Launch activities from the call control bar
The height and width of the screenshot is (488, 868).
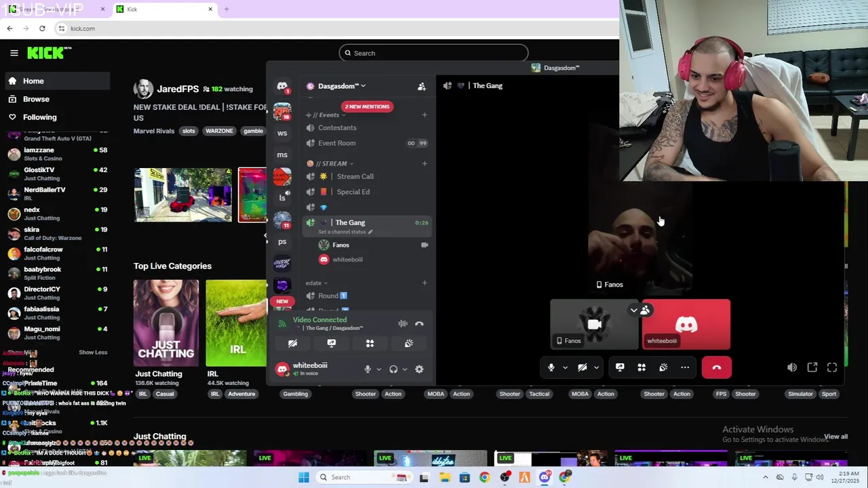click(x=642, y=367)
